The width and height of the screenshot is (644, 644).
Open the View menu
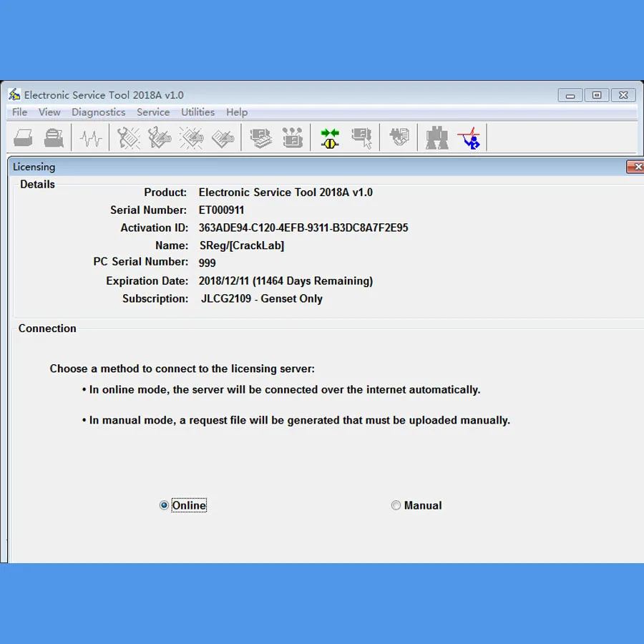pos(49,112)
